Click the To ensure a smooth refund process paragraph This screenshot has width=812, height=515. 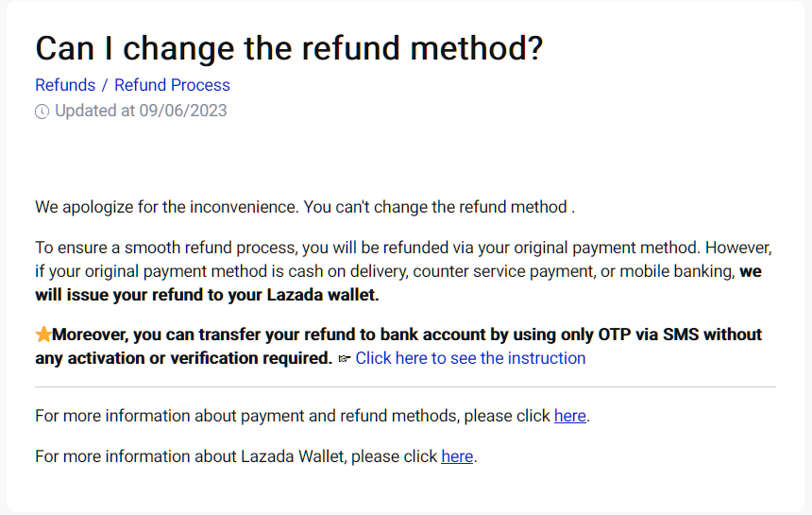403,271
